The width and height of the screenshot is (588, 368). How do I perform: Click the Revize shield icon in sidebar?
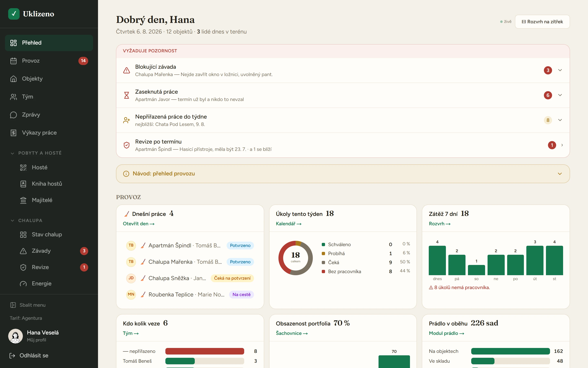pos(23,267)
